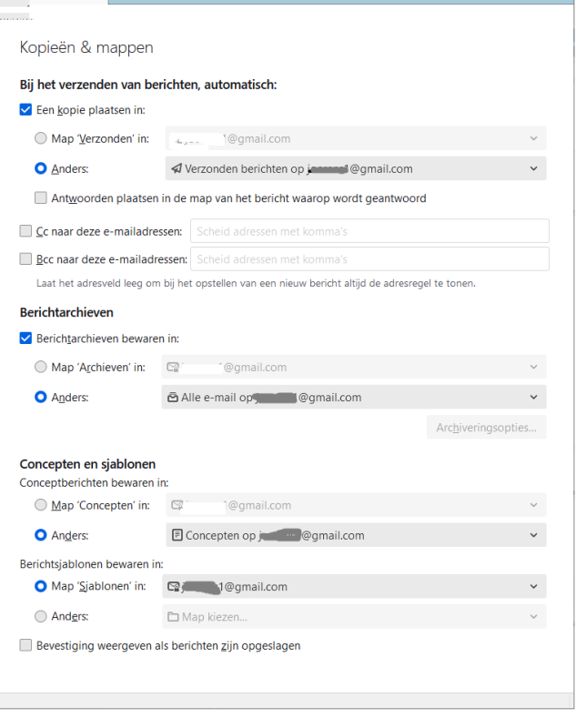Viewport: 576px width, 728px height.
Task: Select the Map 'Verzonden' in radio button
Action: (x=41, y=139)
